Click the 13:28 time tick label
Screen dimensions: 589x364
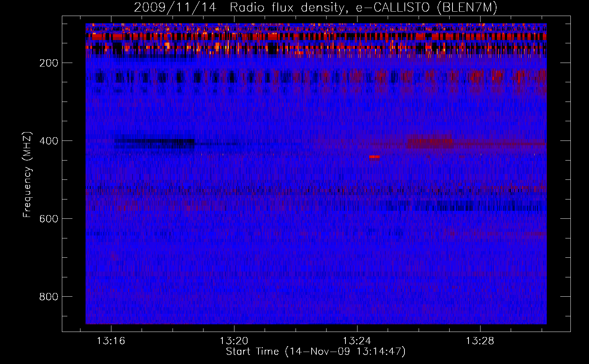click(480, 341)
